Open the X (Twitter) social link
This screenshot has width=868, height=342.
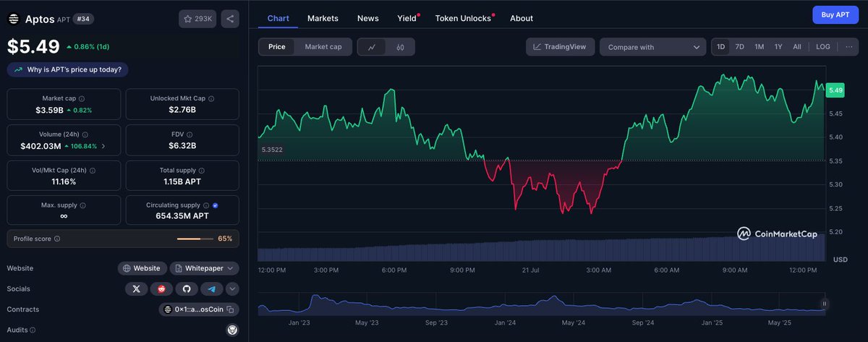pyautogui.click(x=136, y=288)
